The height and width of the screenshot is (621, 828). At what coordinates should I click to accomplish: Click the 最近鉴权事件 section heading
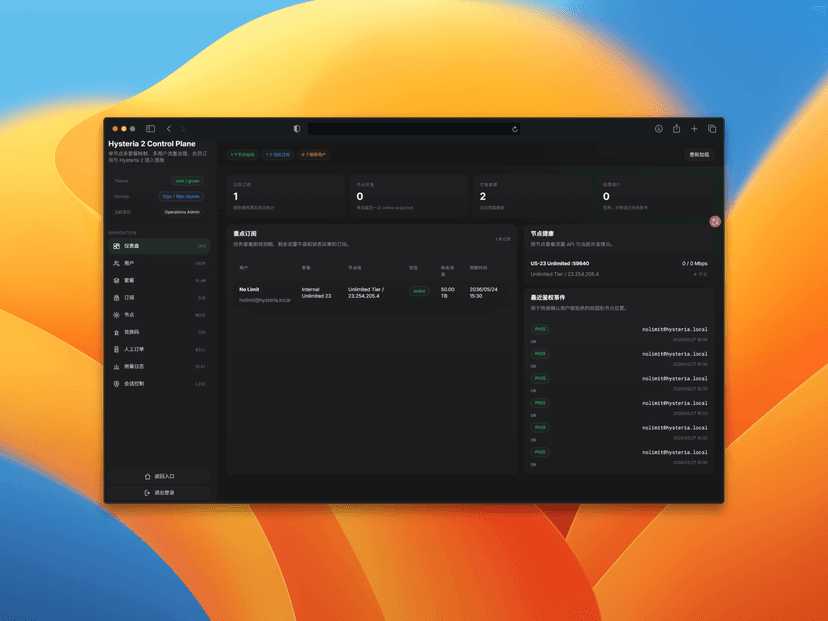tap(548, 297)
